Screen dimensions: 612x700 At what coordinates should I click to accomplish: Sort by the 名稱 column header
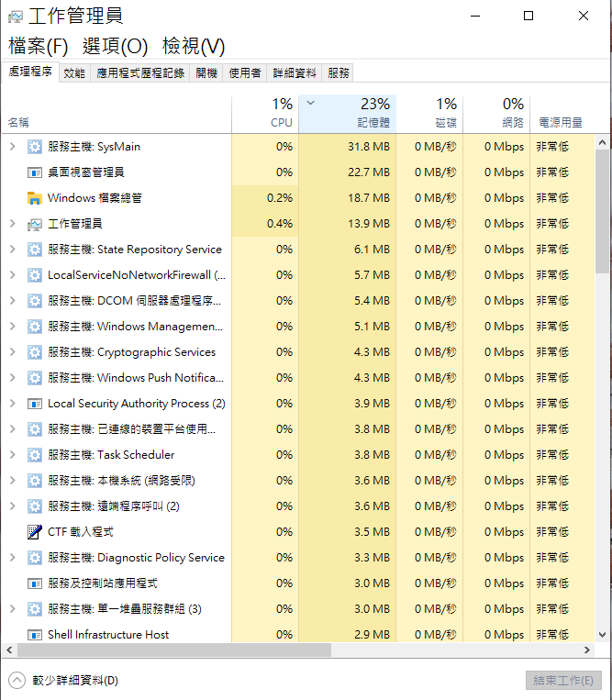117,114
